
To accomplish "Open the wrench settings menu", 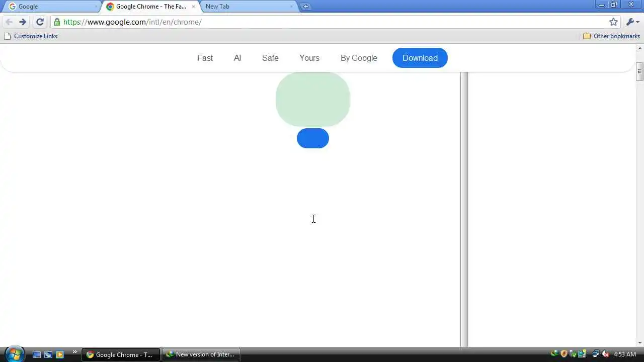I will click(x=632, y=22).
